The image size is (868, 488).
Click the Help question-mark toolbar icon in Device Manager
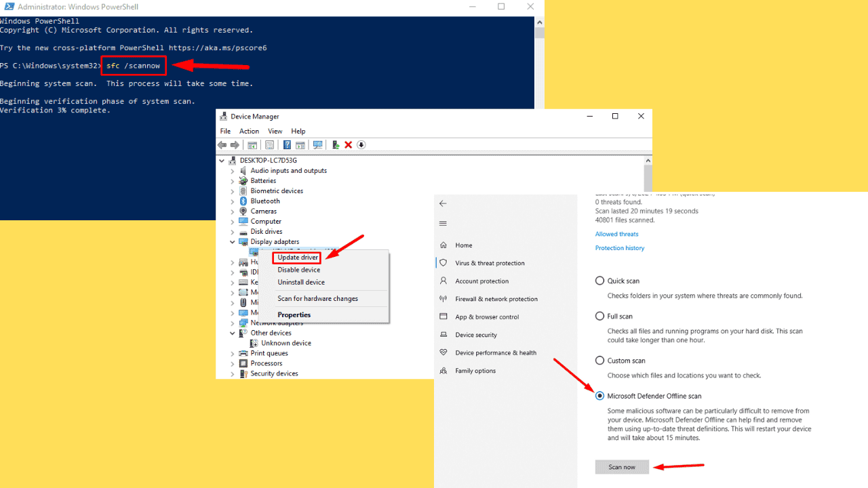(x=287, y=145)
